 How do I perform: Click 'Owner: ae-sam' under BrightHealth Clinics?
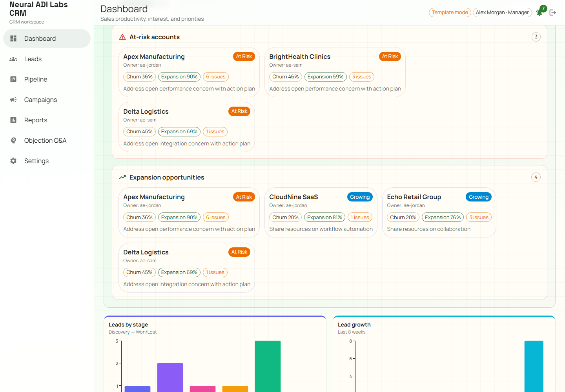point(286,65)
